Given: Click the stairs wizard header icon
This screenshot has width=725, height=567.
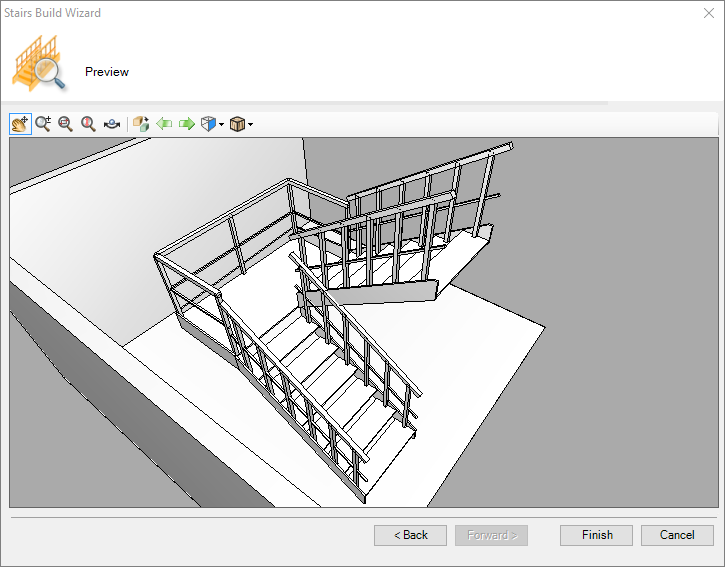Looking at the screenshot, I should tap(38, 65).
